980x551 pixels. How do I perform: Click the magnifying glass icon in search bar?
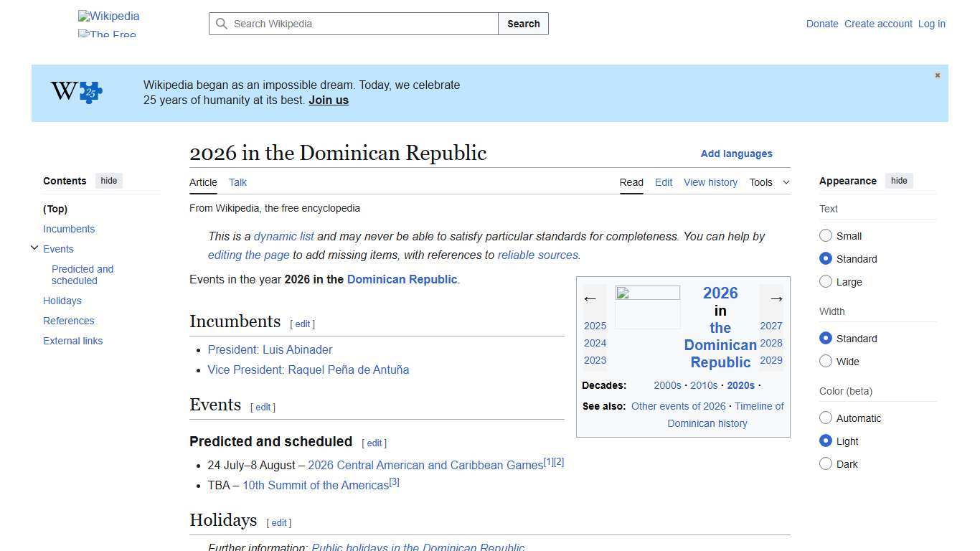[222, 24]
